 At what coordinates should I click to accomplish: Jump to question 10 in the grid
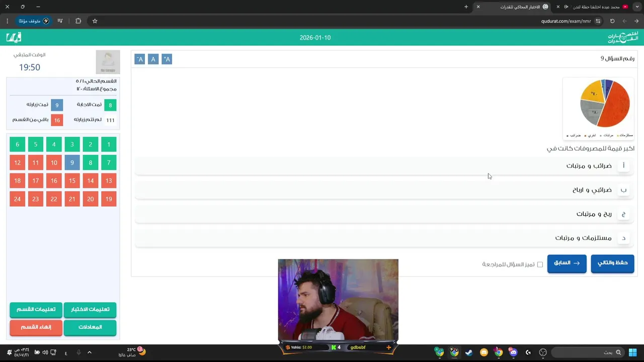54,162
